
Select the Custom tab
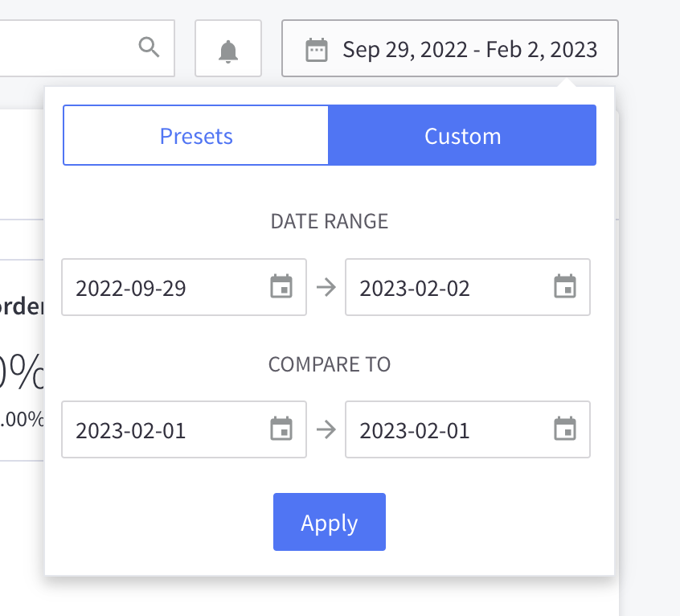click(462, 136)
